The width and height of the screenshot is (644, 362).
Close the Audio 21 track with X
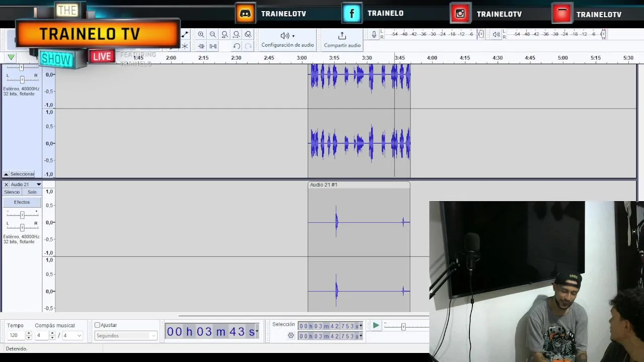click(x=6, y=185)
